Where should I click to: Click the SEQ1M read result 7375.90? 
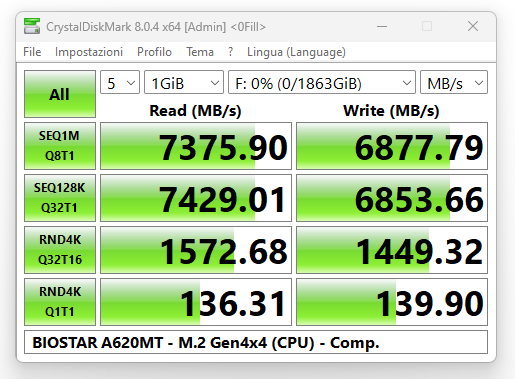(196, 146)
